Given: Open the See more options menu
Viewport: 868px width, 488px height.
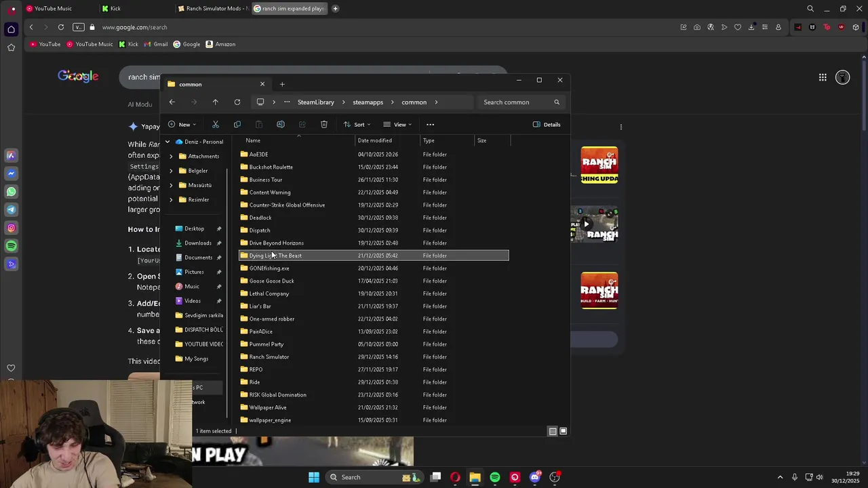Looking at the screenshot, I should [430, 124].
